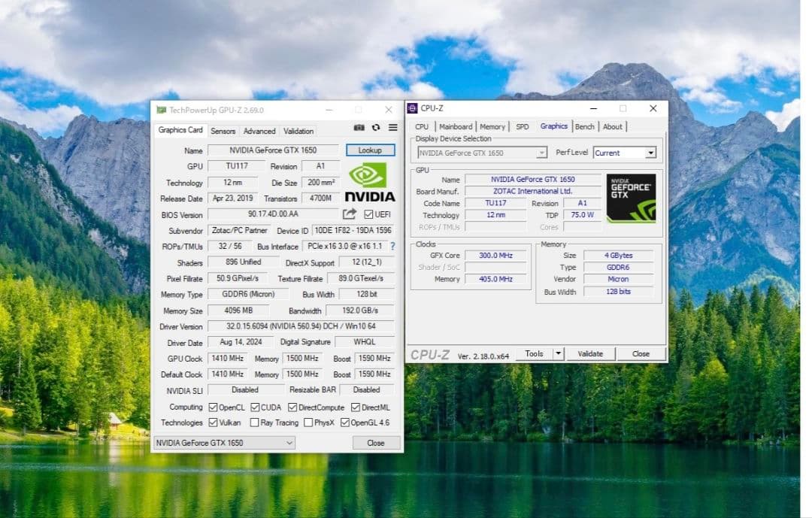The height and width of the screenshot is (518, 812).
Task: Click the Shaders value 896 Unified
Action: click(243, 262)
